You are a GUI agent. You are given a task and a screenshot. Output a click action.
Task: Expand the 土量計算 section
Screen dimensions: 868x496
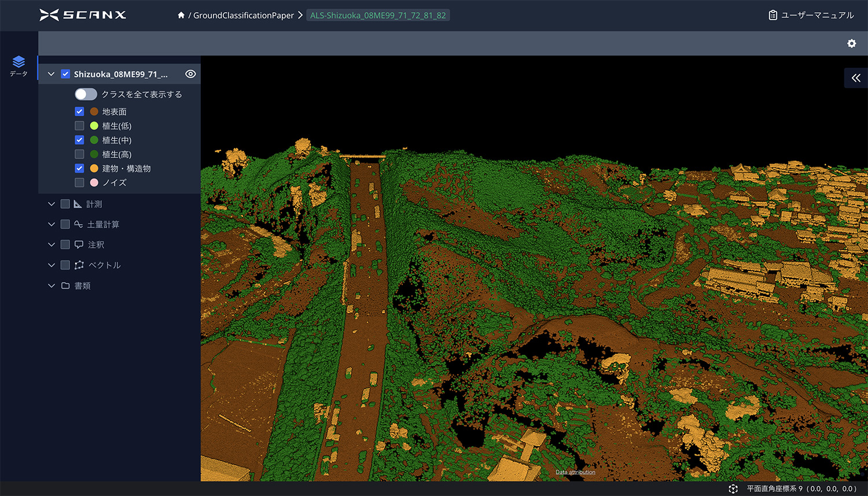(51, 225)
